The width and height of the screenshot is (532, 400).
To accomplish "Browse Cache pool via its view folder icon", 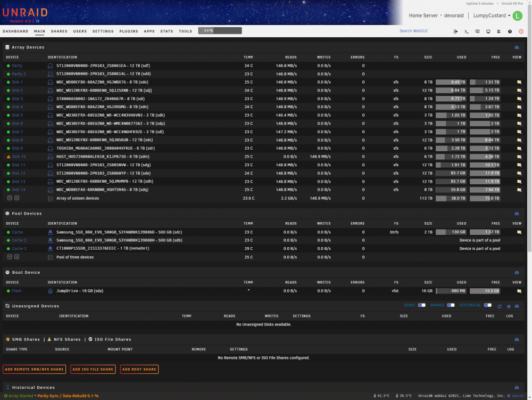I will 519,232.
